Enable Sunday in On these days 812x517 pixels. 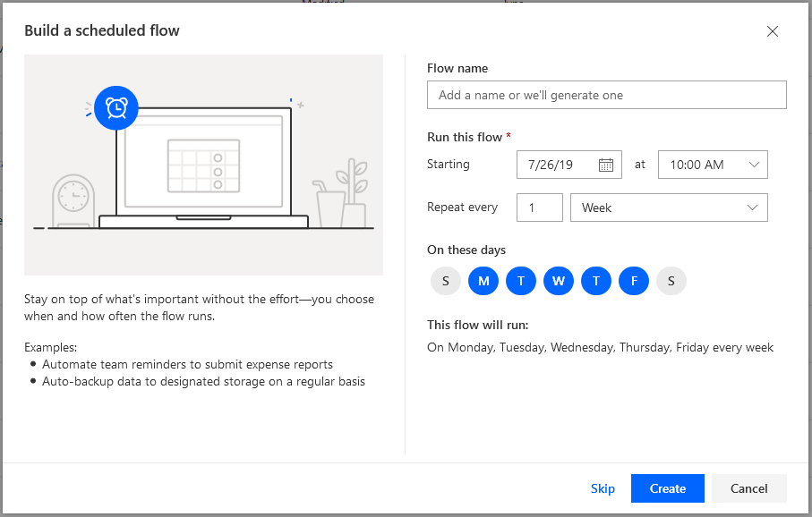pyautogui.click(x=446, y=281)
